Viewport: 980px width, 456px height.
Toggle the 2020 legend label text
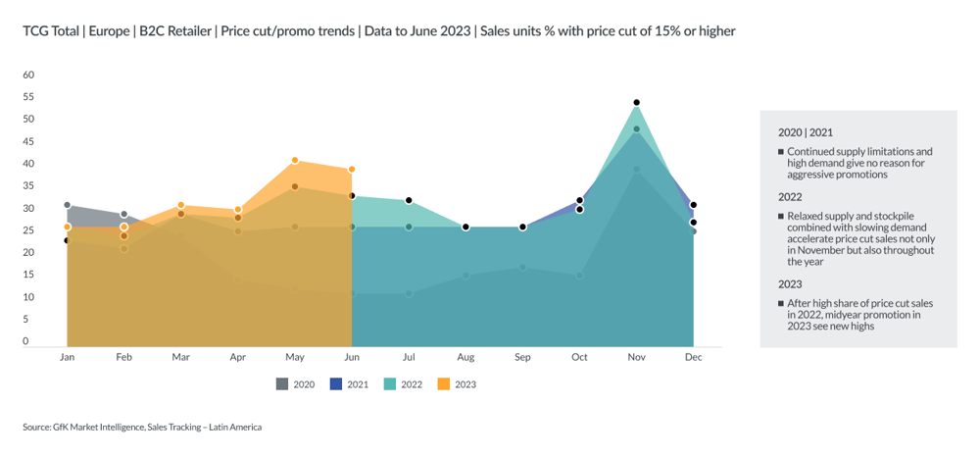click(x=304, y=384)
